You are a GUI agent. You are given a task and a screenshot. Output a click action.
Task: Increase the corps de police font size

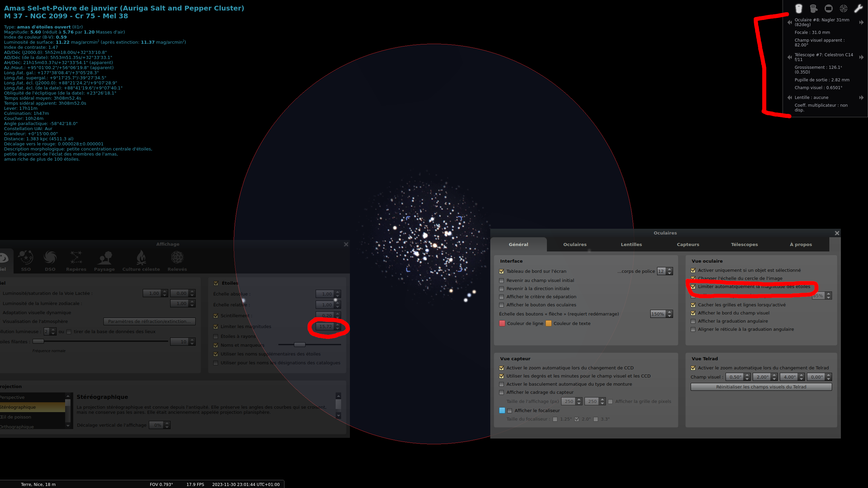669,269
